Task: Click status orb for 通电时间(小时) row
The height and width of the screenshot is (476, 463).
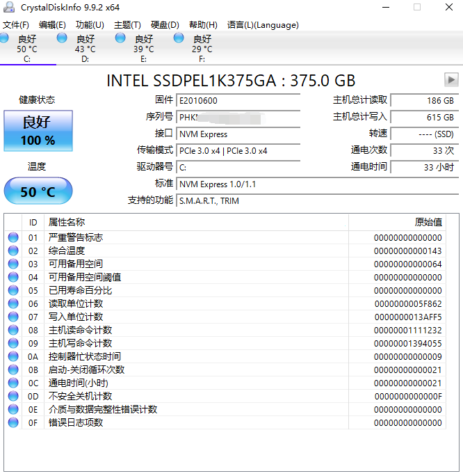Action: click(x=13, y=383)
